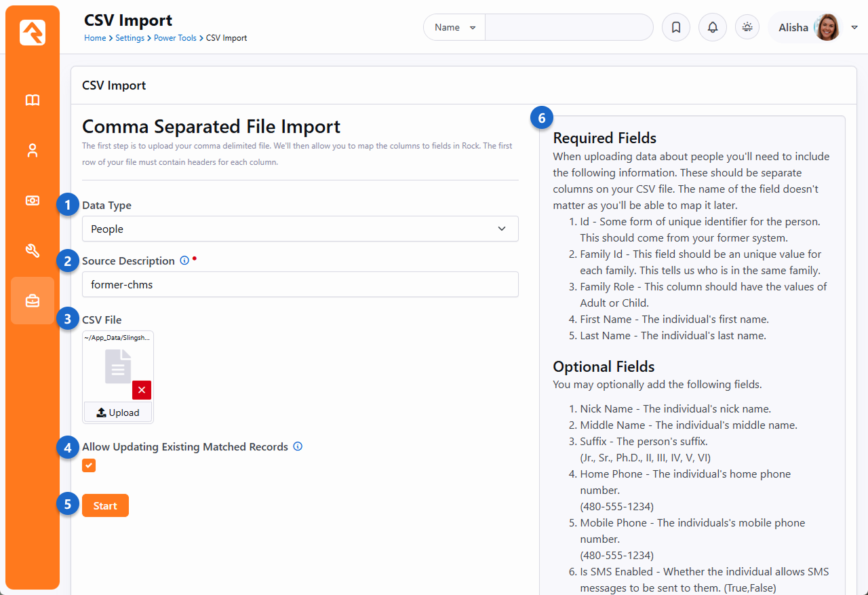
Task: Open the finance money icon in sidebar
Action: pyautogui.click(x=33, y=201)
